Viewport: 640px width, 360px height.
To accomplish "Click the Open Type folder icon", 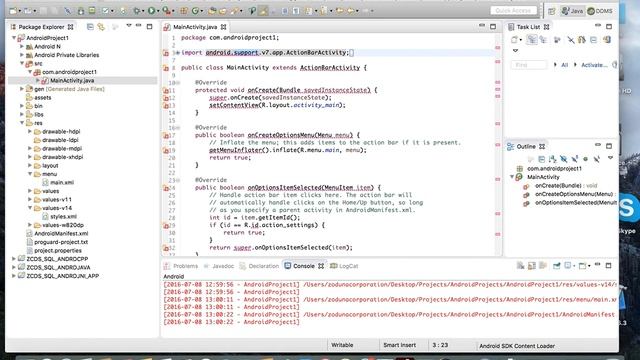I will tap(212, 11).
